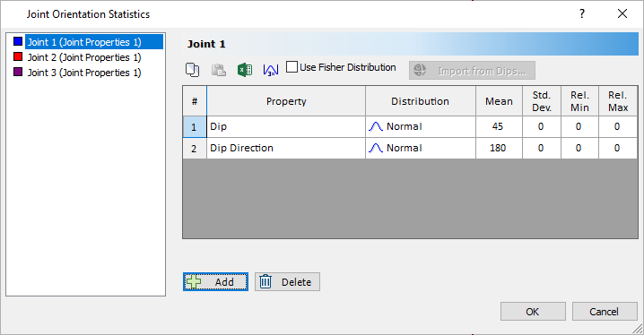Click the Paste clipboard icon

click(219, 70)
